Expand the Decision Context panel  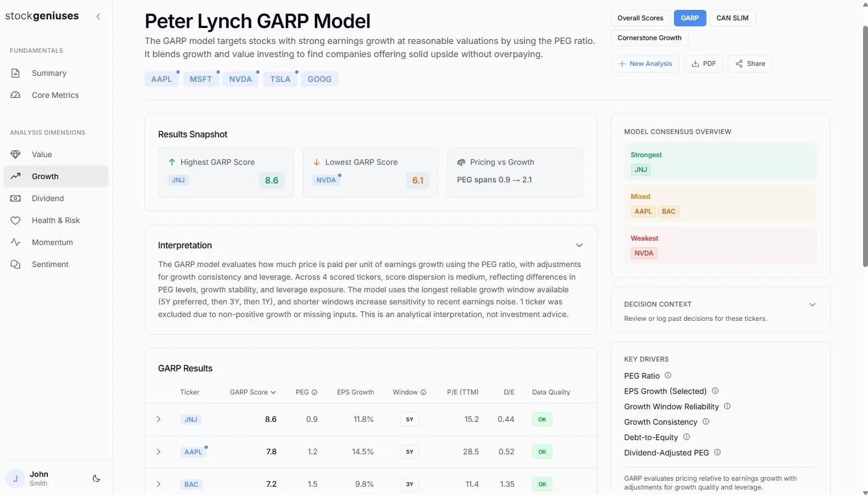pos(812,304)
